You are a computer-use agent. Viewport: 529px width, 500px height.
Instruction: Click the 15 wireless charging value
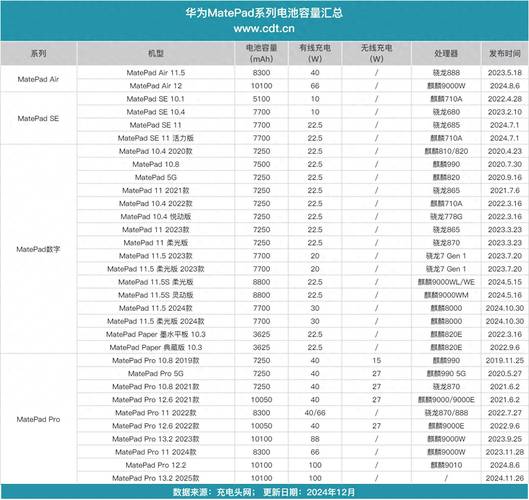(x=377, y=361)
